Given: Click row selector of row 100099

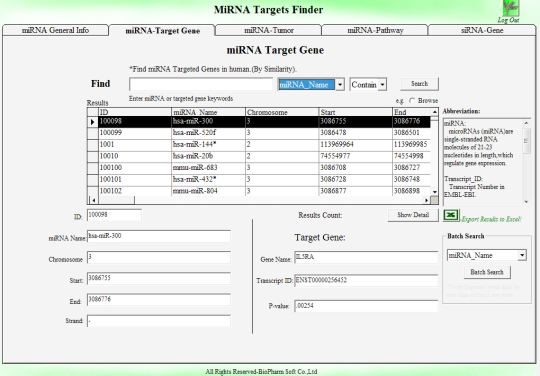Looking at the screenshot, I should tap(92, 133).
